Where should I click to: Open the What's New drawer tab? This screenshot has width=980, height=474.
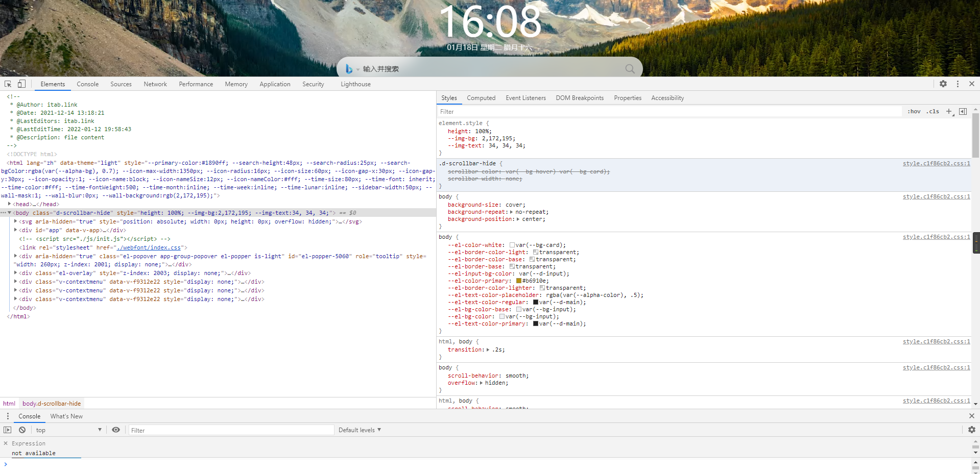click(66, 416)
